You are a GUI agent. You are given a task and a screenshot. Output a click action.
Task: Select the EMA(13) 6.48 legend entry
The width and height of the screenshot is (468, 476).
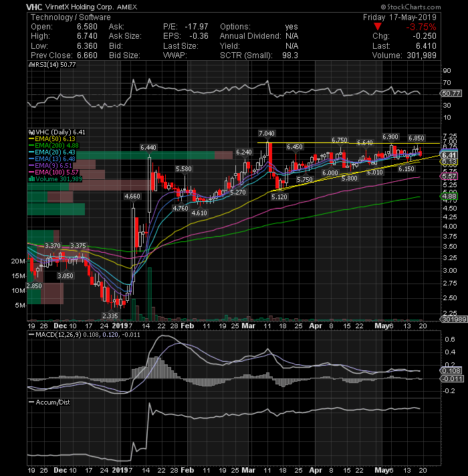(x=52, y=158)
